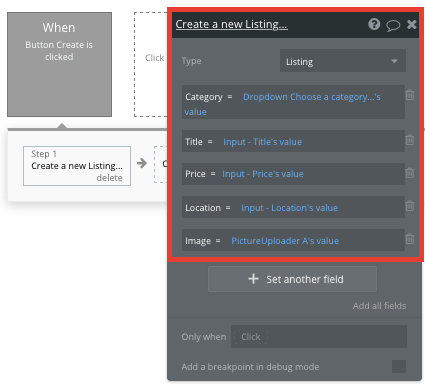Viewport: 425px width, 384px height.
Task: Click the Category field label
Action: click(x=204, y=97)
